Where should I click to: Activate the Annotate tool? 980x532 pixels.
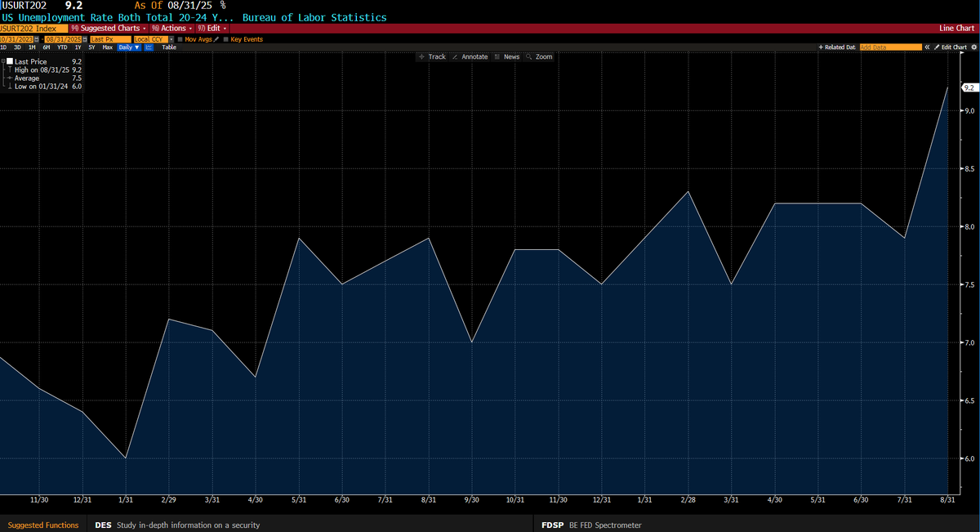coord(470,56)
